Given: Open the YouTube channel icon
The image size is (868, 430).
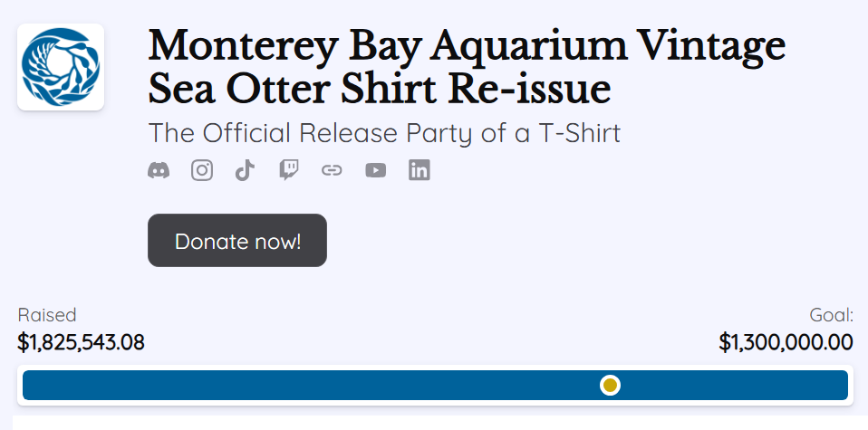Looking at the screenshot, I should 375,170.
